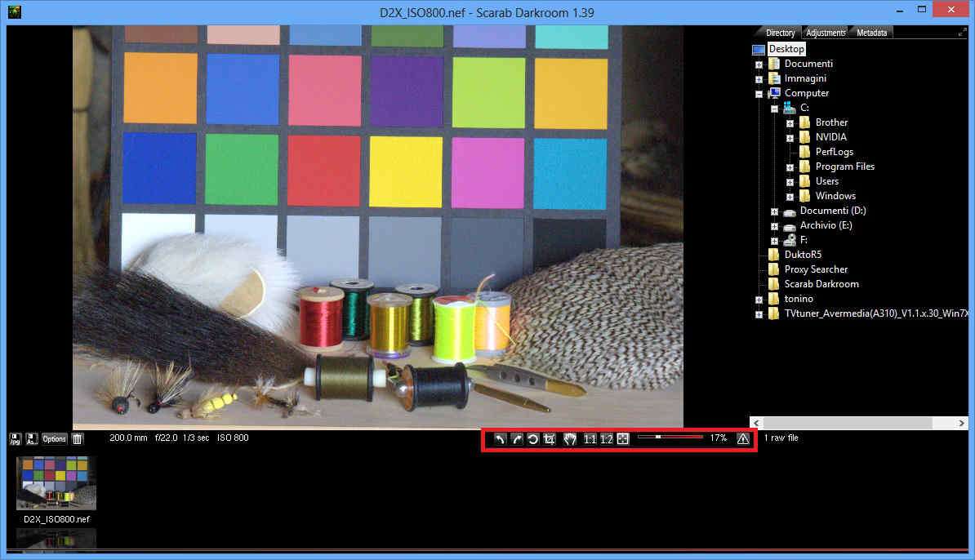Click the directory panel scroll right arrow
975x560 pixels.
(x=961, y=423)
